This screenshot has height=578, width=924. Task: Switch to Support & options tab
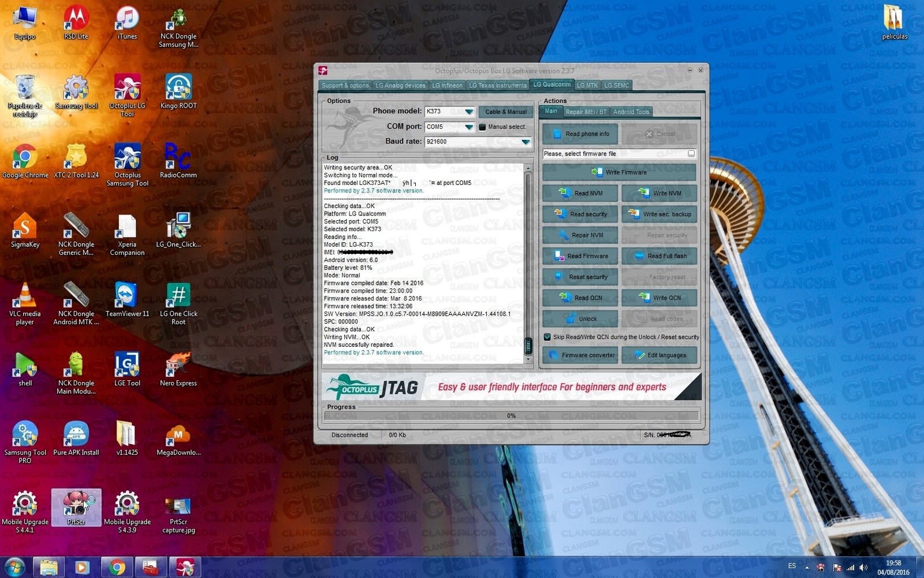[x=345, y=86]
